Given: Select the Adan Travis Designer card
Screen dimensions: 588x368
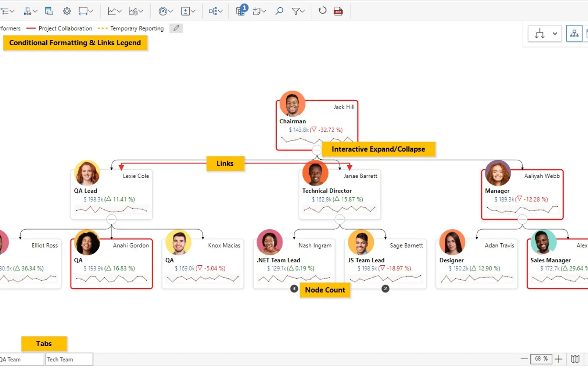Looking at the screenshot, I should (x=477, y=263).
